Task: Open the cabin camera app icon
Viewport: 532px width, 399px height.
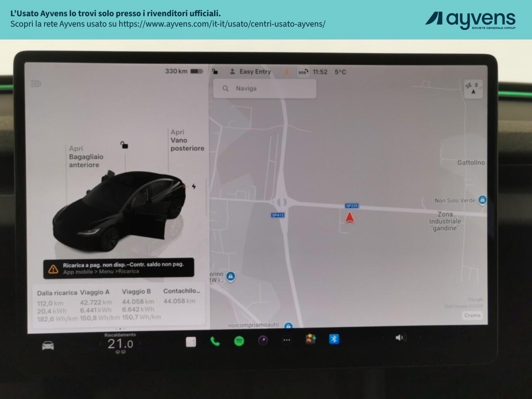Action: tap(262, 341)
